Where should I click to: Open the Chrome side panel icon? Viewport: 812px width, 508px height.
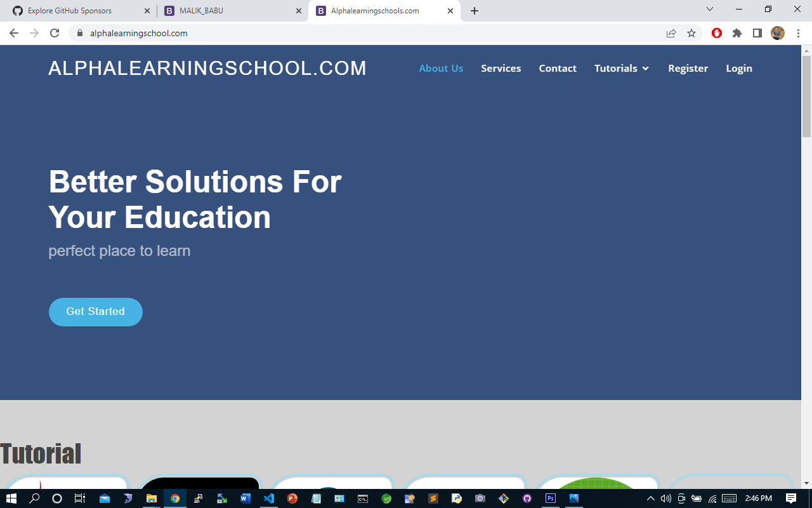click(x=757, y=33)
